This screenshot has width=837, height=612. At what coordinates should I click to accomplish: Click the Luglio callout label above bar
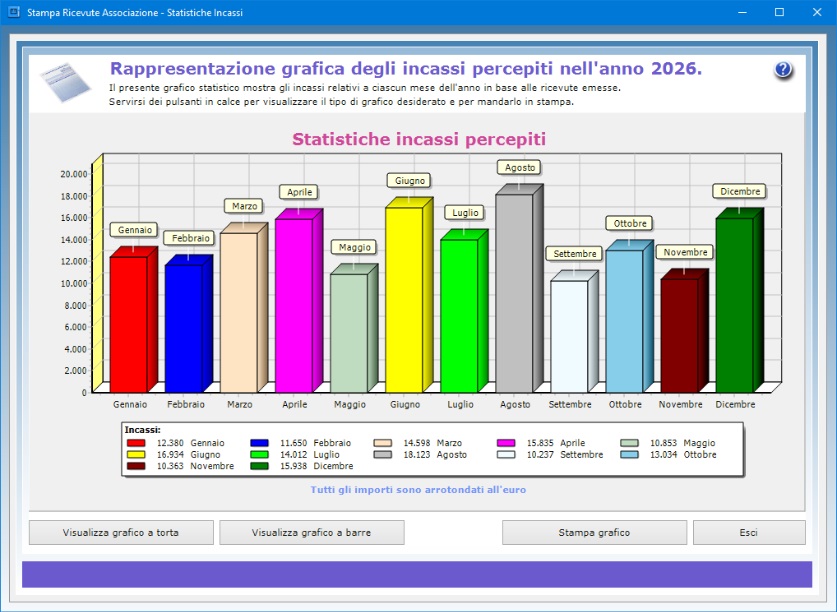click(x=465, y=213)
